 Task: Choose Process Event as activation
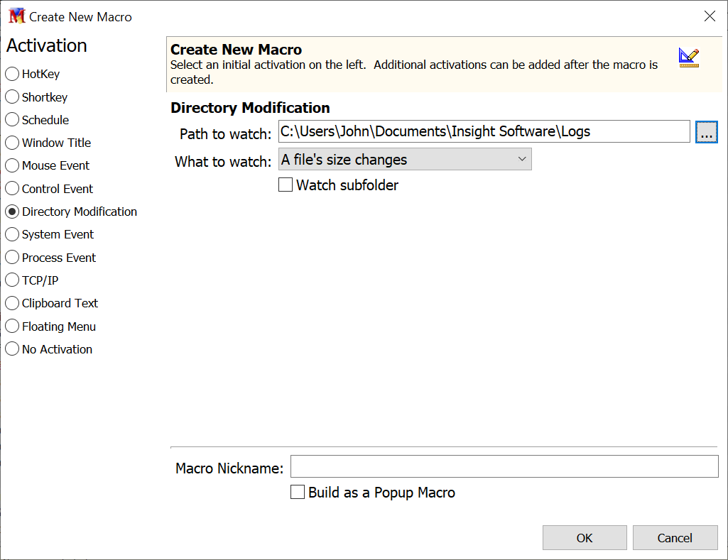click(12, 258)
